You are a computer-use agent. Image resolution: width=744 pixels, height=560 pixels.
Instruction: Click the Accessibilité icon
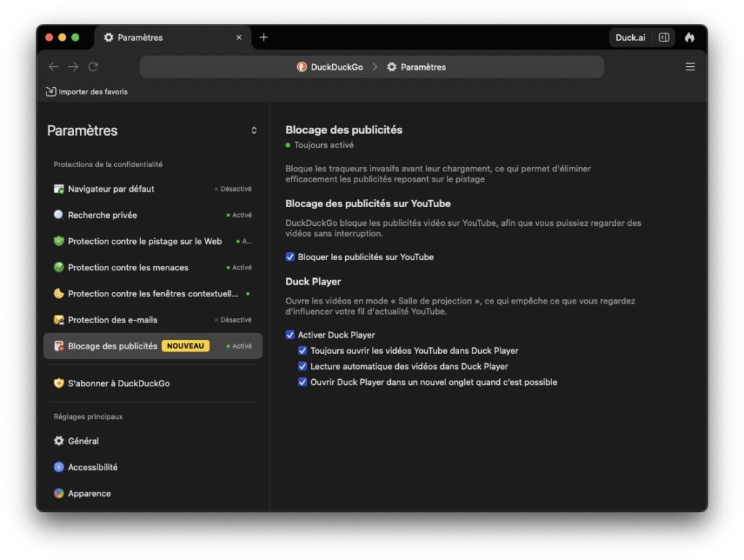pyautogui.click(x=59, y=467)
